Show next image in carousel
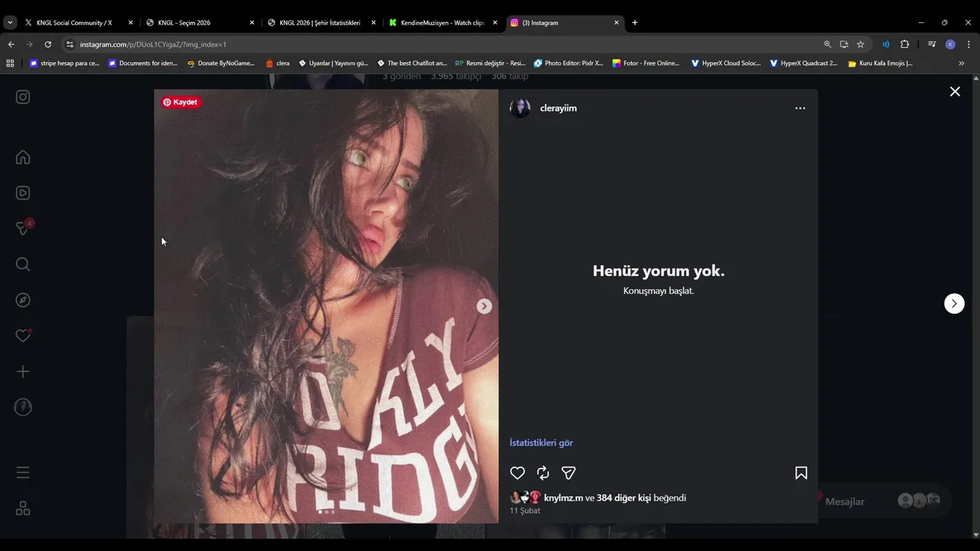Viewport: 980px width, 551px height. [484, 306]
